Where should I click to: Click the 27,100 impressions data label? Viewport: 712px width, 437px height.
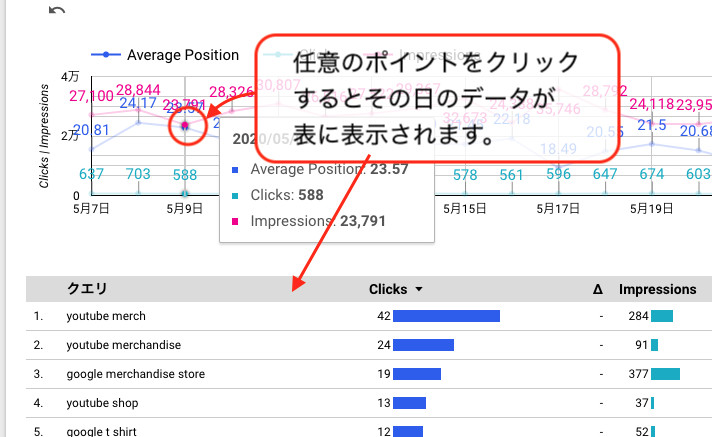click(91, 96)
